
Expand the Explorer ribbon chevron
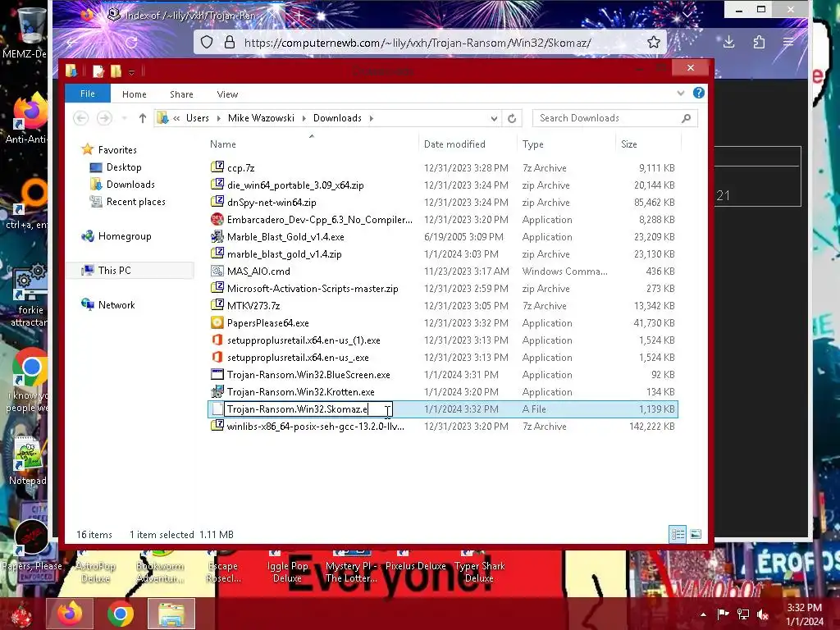tap(680, 94)
